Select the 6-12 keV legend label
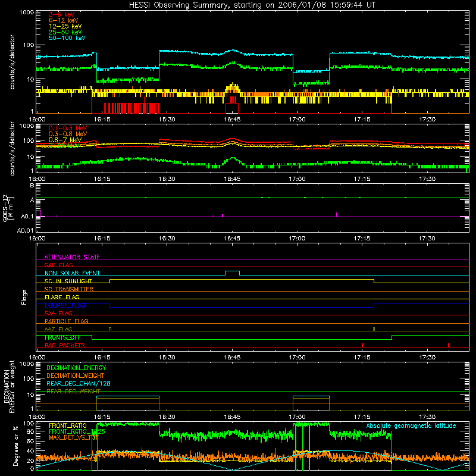 coord(64,20)
